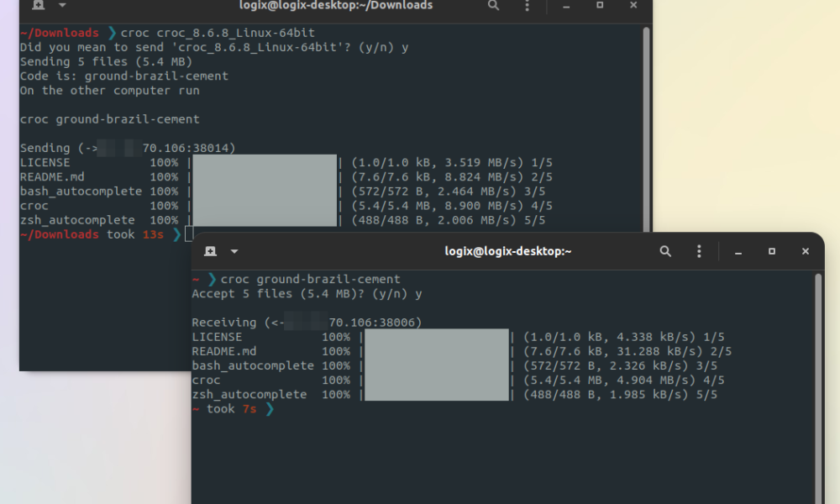Maximize the Downloads terminal window

click(x=600, y=5)
